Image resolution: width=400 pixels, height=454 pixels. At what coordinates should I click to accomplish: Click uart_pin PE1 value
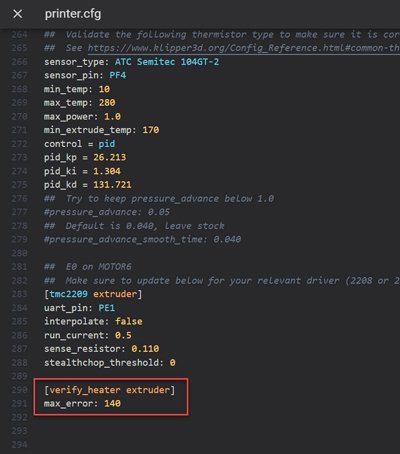click(107, 308)
